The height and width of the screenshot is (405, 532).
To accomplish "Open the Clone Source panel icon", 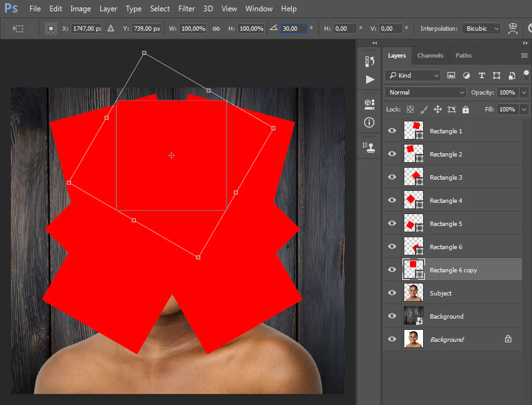I will tap(369, 148).
